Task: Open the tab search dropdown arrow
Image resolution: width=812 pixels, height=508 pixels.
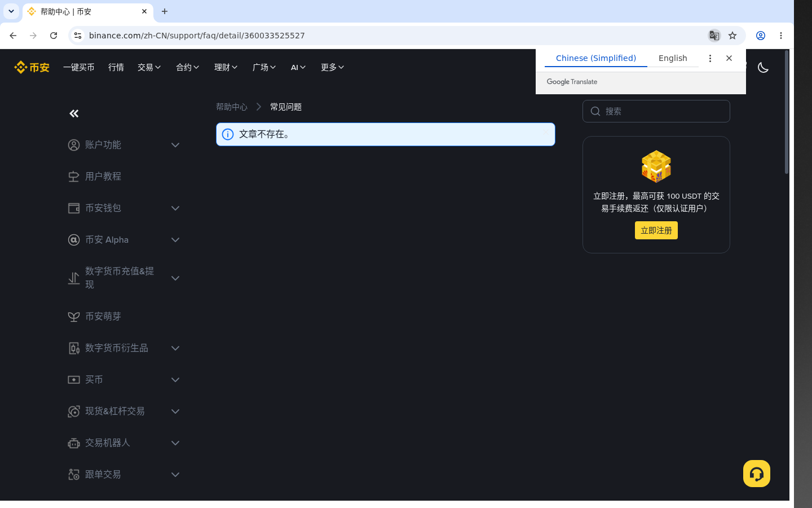Action: (11, 11)
